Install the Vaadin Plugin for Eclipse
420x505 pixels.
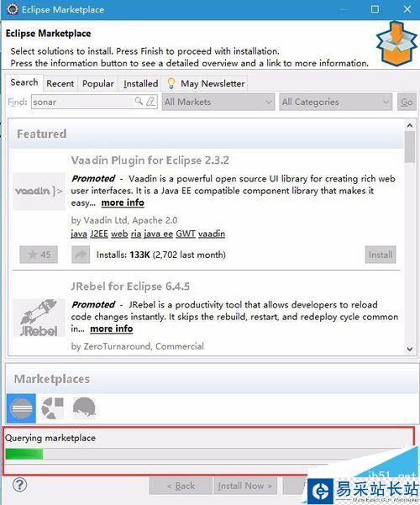point(381,255)
